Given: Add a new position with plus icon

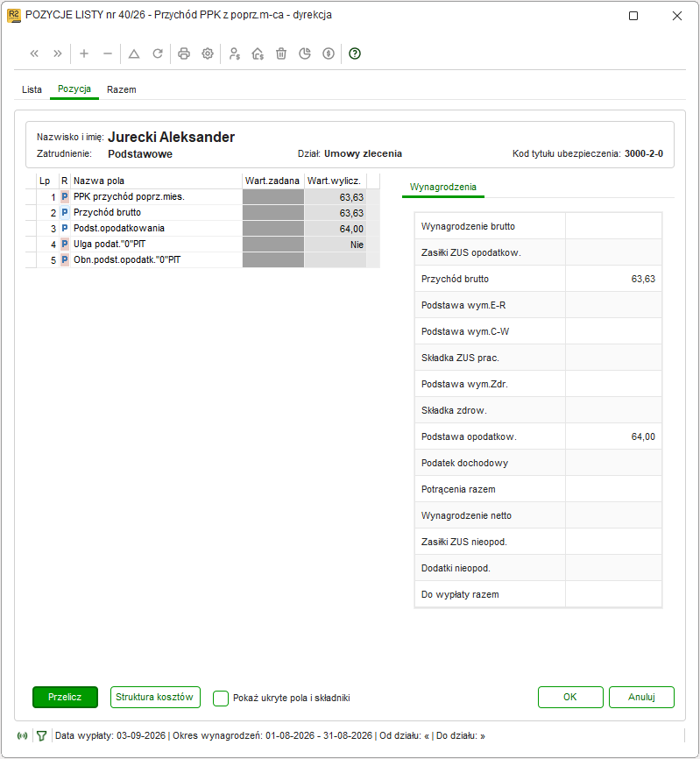Looking at the screenshot, I should click(x=84, y=53).
